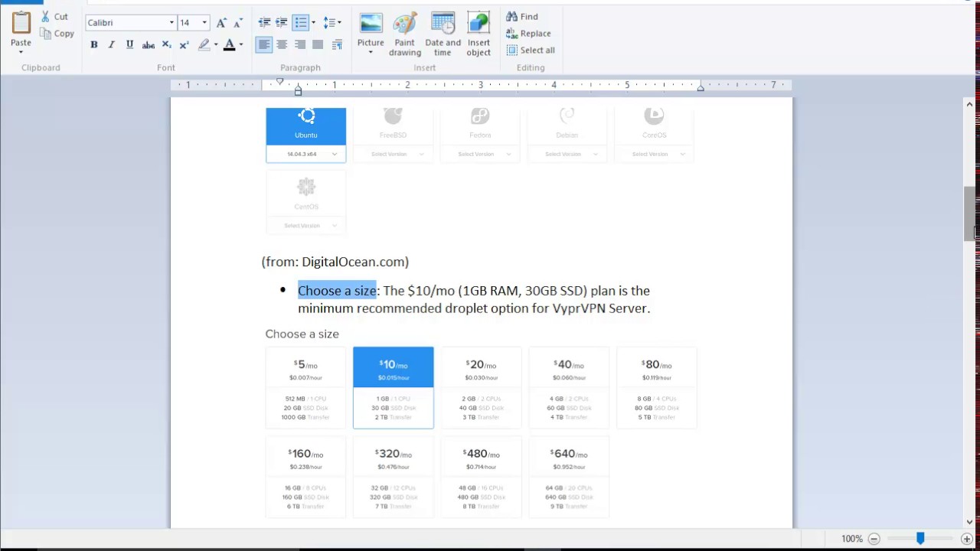Open the Find tool
Screen dimensions: 980x551
pyautogui.click(x=522, y=16)
